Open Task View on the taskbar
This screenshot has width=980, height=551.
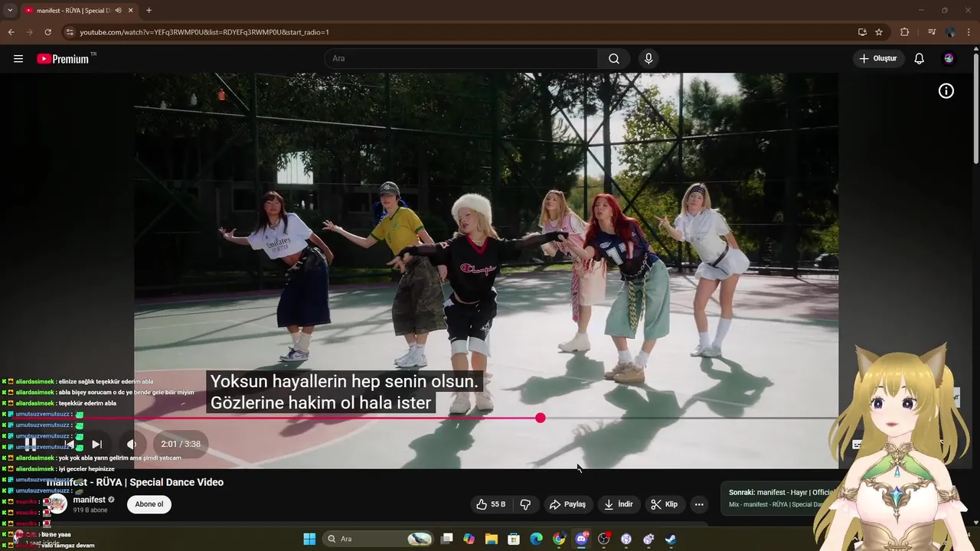coord(447,539)
